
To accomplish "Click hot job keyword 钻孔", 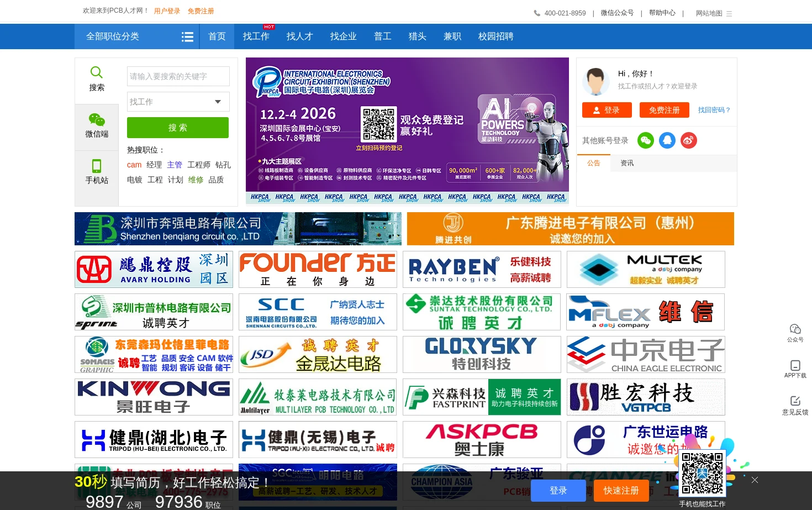I will click(223, 165).
